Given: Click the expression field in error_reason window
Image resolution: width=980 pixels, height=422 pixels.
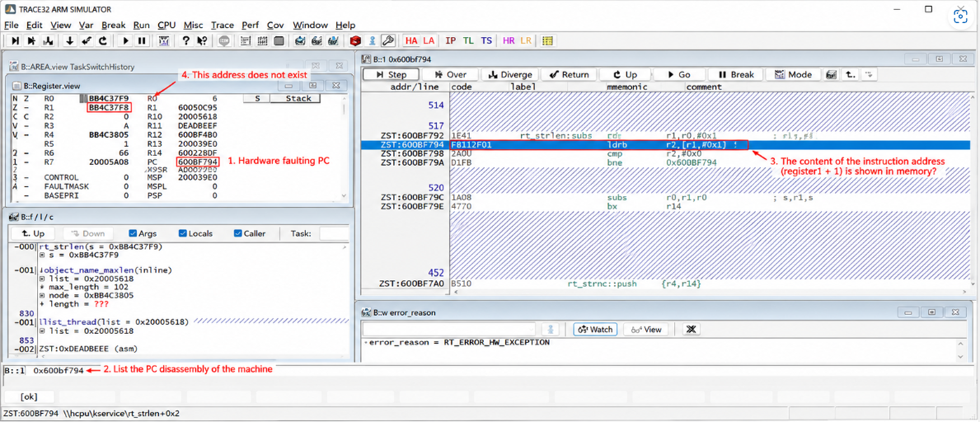Looking at the screenshot, I should coord(448,329).
